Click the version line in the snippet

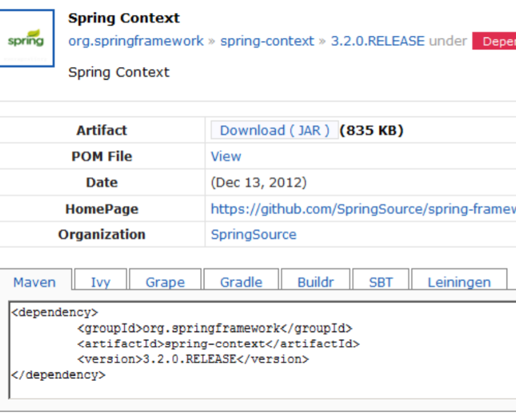[193, 359]
